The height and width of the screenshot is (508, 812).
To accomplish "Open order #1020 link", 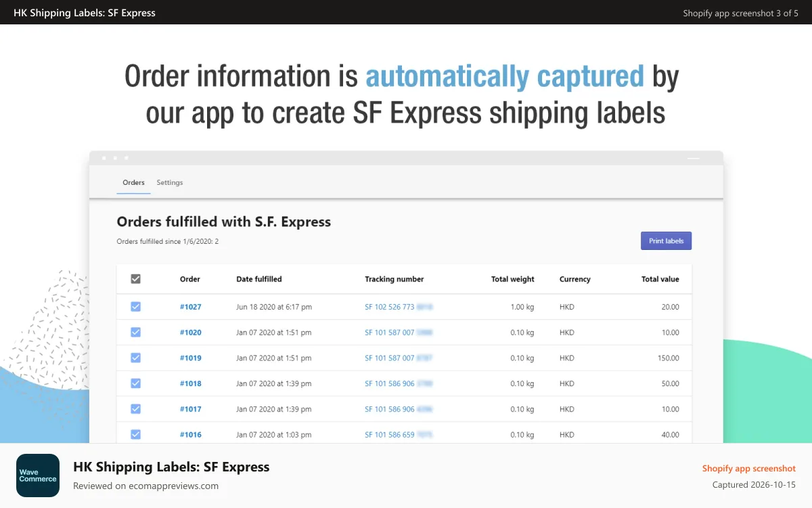I will pyautogui.click(x=191, y=333).
